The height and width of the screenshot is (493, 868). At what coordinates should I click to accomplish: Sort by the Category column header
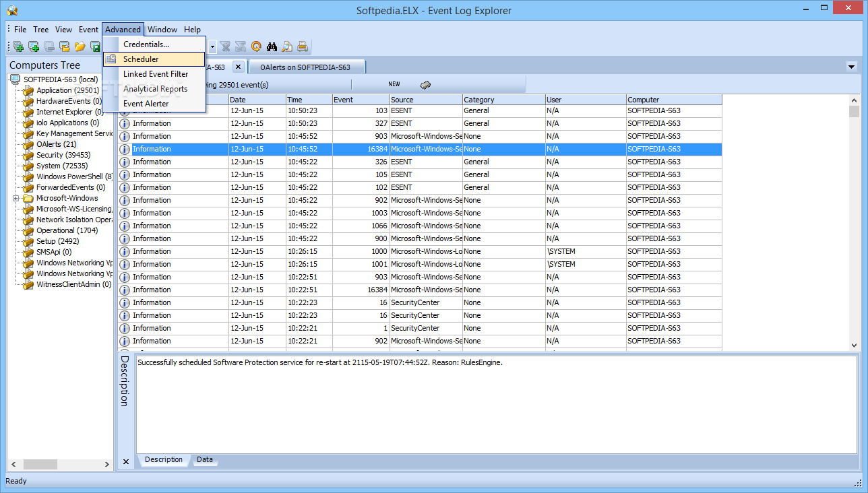point(504,100)
